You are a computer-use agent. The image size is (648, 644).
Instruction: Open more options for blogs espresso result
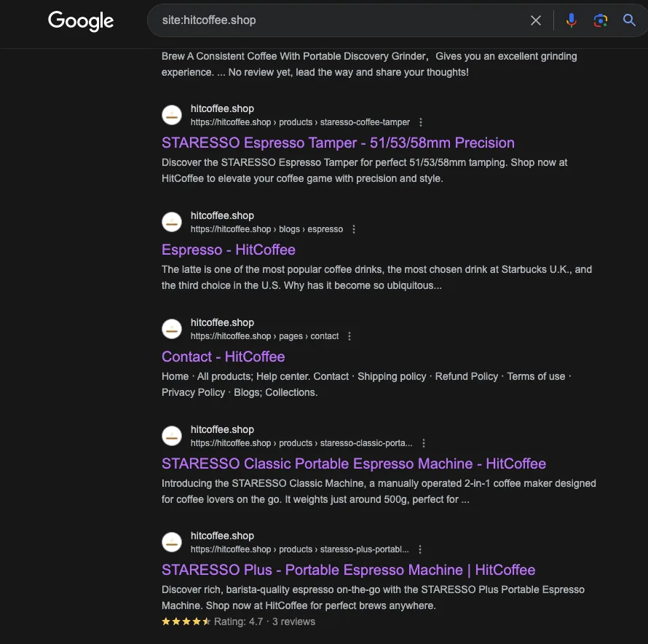click(x=354, y=229)
